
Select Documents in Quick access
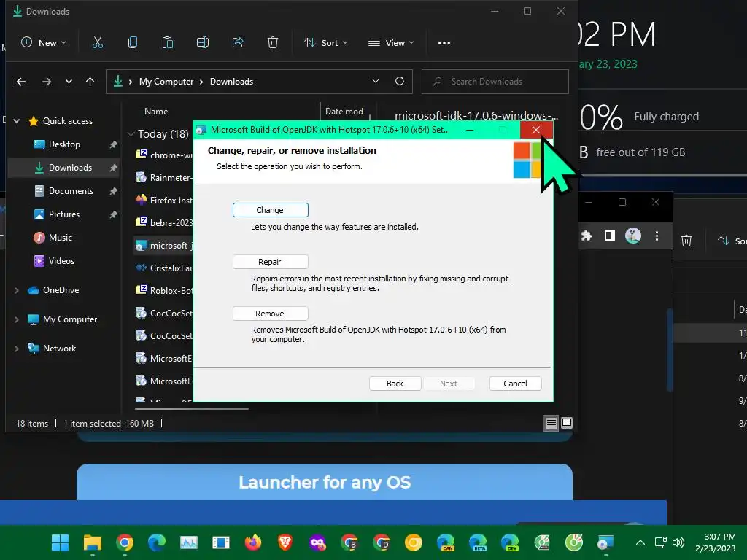pos(71,191)
